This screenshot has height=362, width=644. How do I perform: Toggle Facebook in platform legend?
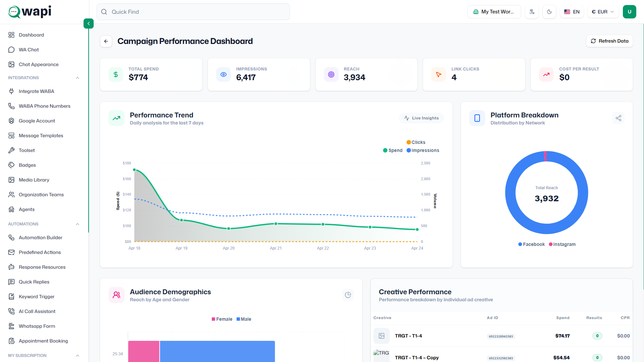531,244
